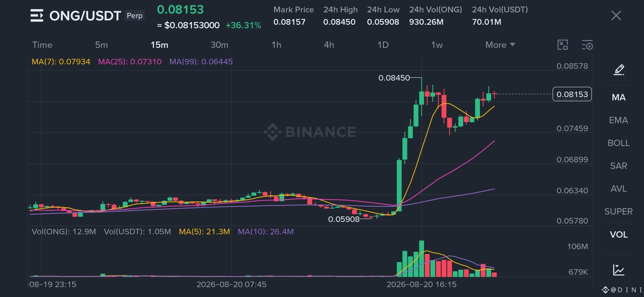Click the volume MA(5) 21.3M label
Screen dimensions: 644x297
tap(204, 232)
